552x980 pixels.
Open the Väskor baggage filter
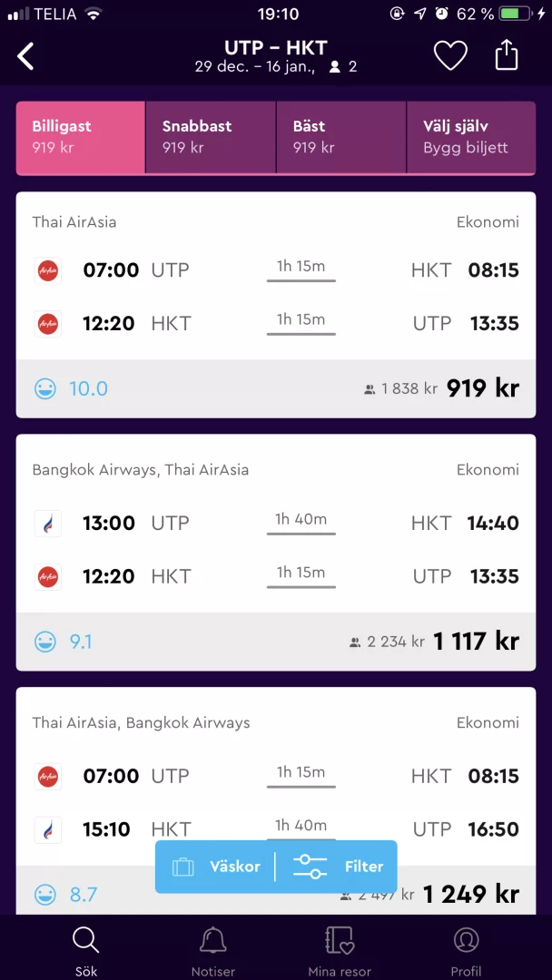pos(216,867)
